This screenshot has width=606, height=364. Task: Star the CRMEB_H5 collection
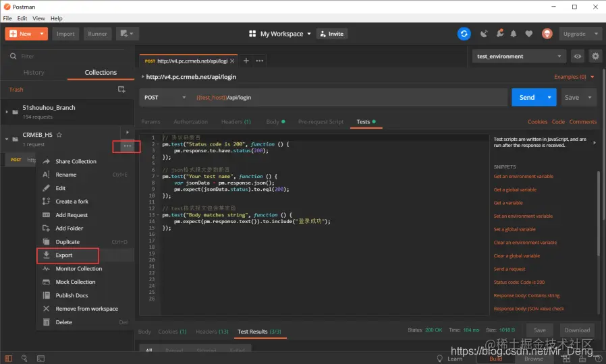click(x=59, y=135)
